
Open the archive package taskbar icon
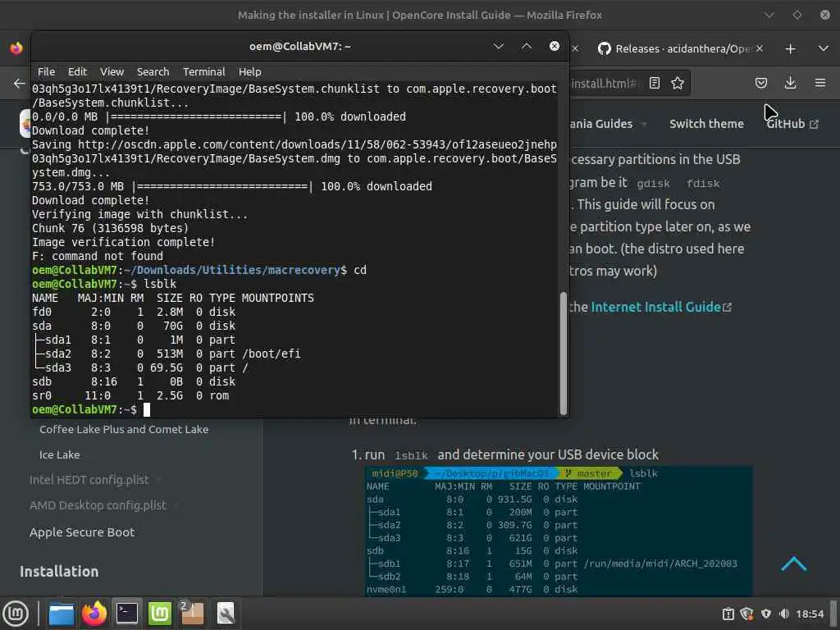pos(192,614)
